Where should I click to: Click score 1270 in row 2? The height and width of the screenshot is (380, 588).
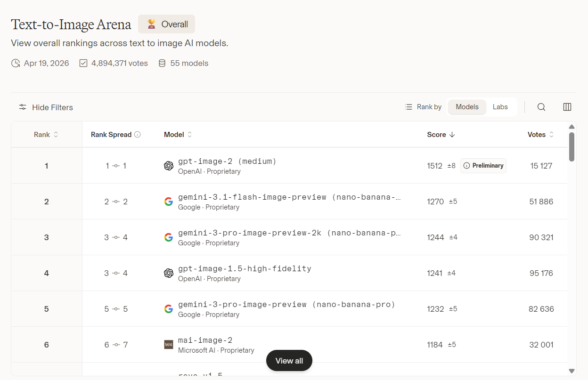pyautogui.click(x=435, y=202)
